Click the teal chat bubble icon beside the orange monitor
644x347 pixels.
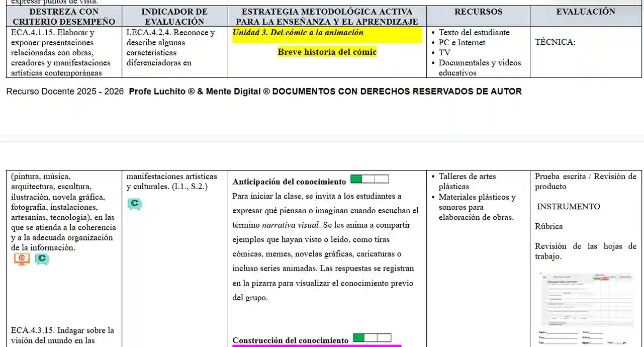(42, 259)
